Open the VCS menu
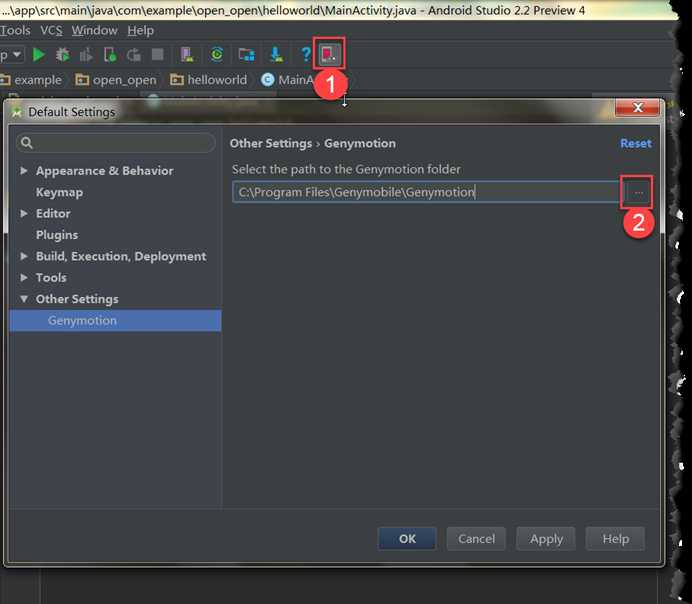 [51, 30]
